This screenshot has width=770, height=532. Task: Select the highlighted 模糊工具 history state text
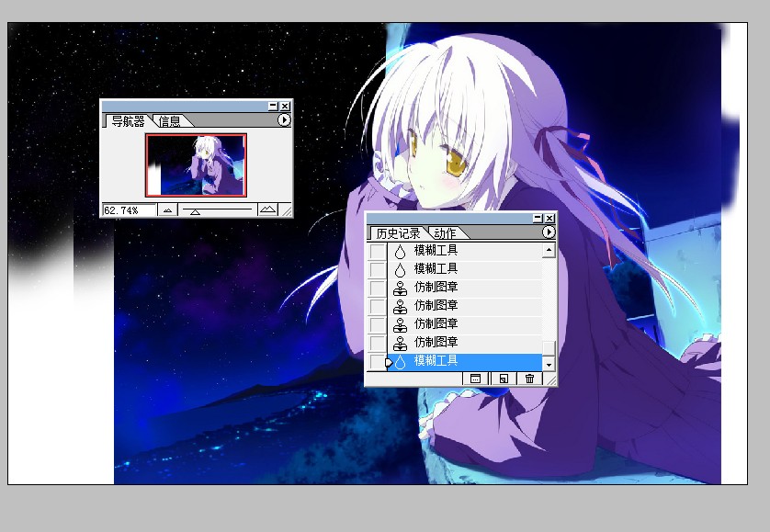pyautogui.click(x=436, y=360)
